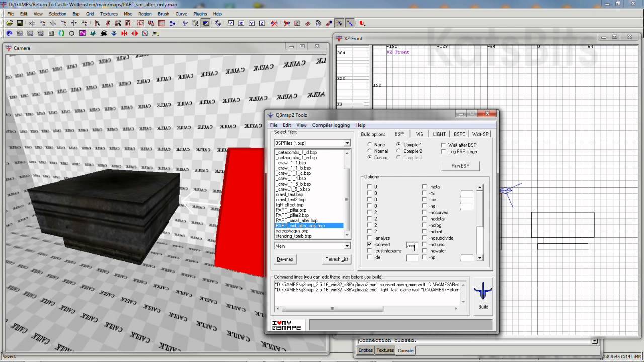Select standing_tomb.bsp in the file list

pyautogui.click(x=294, y=236)
